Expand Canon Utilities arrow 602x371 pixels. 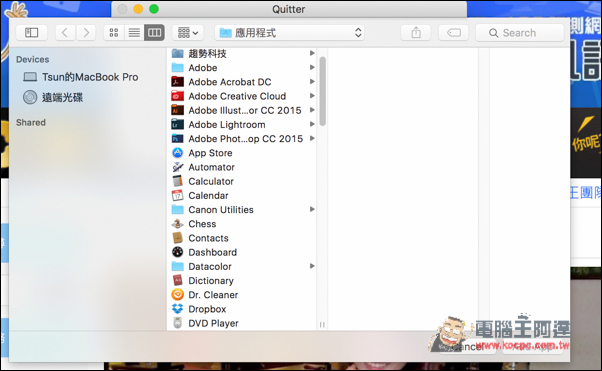312,209
